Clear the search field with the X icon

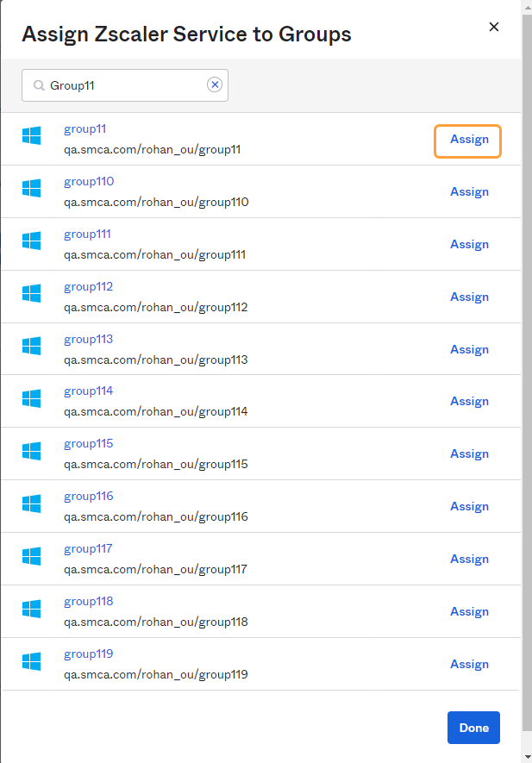click(x=215, y=84)
